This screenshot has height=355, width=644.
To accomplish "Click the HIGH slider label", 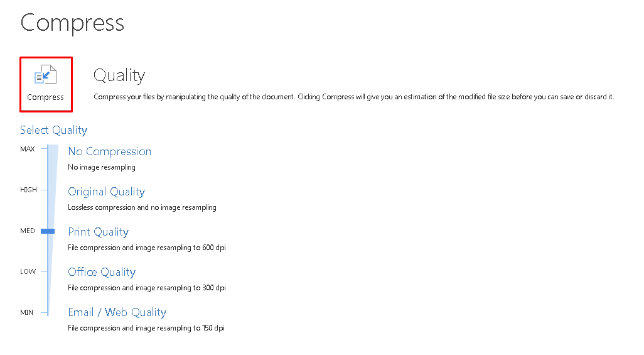I will tap(28, 190).
